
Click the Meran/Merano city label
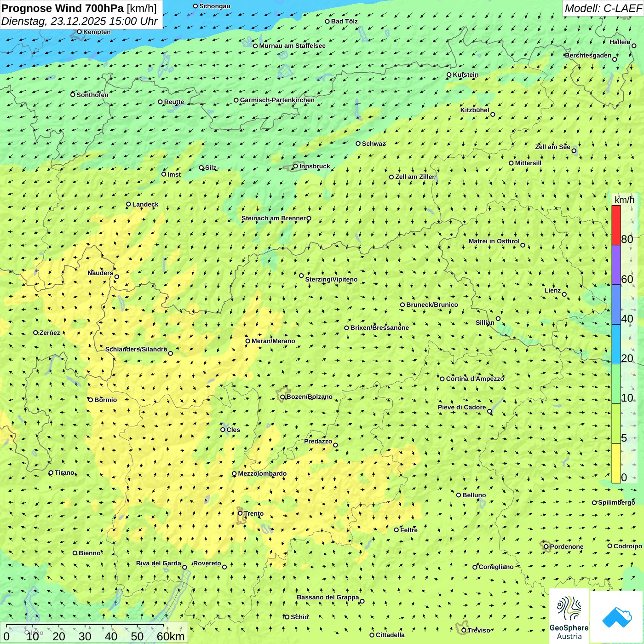[273, 341]
